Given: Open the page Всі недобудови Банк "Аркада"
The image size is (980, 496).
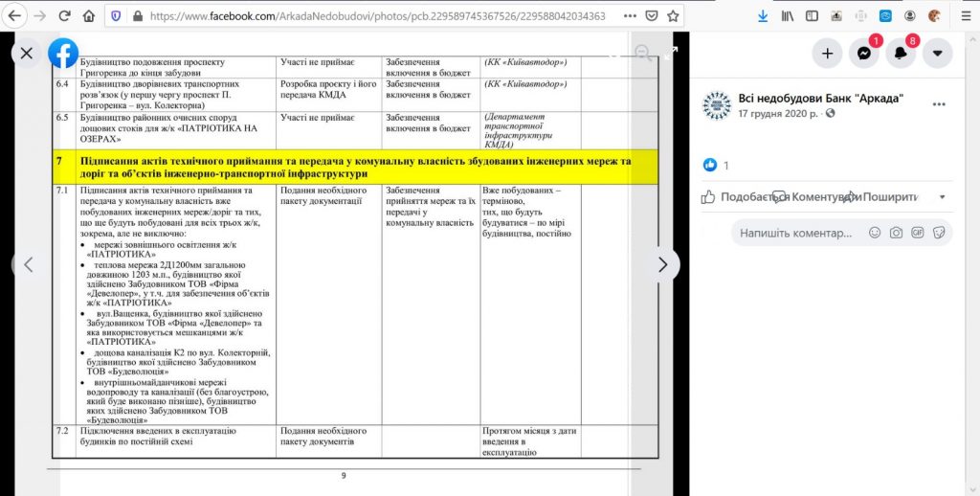Looking at the screenshot, I should coord(820,99).
